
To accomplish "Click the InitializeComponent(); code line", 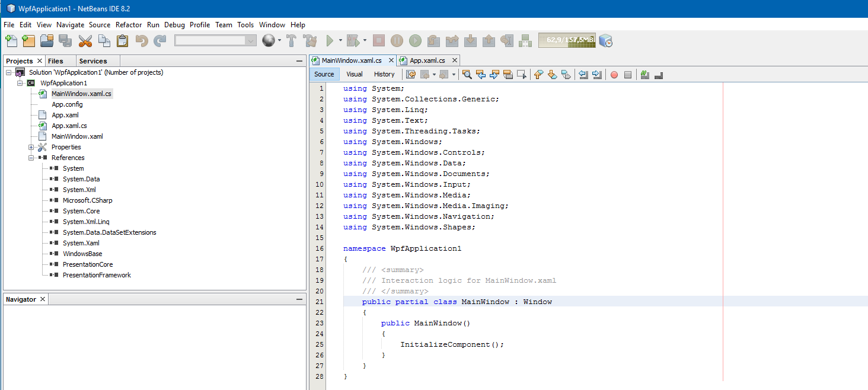I will [x=452, y=344].
